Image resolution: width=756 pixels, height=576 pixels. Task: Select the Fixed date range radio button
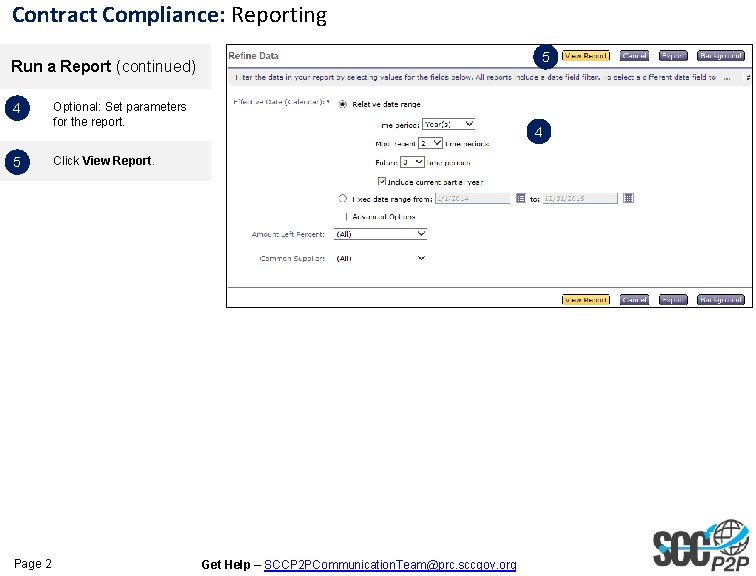(x=342, y=199)
